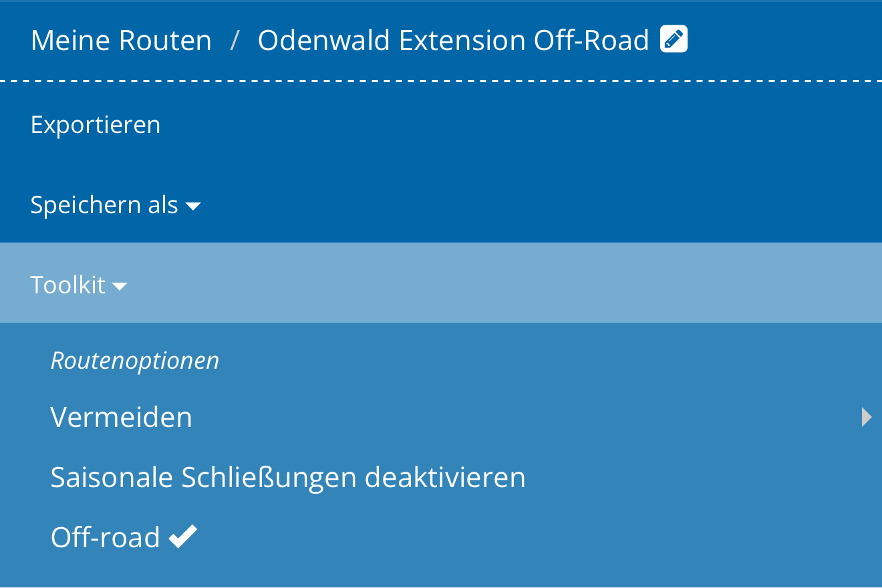This screenshot has height=588, width=882.
Task: Click the Exportieren link to export the route
Action: point(96,125)
